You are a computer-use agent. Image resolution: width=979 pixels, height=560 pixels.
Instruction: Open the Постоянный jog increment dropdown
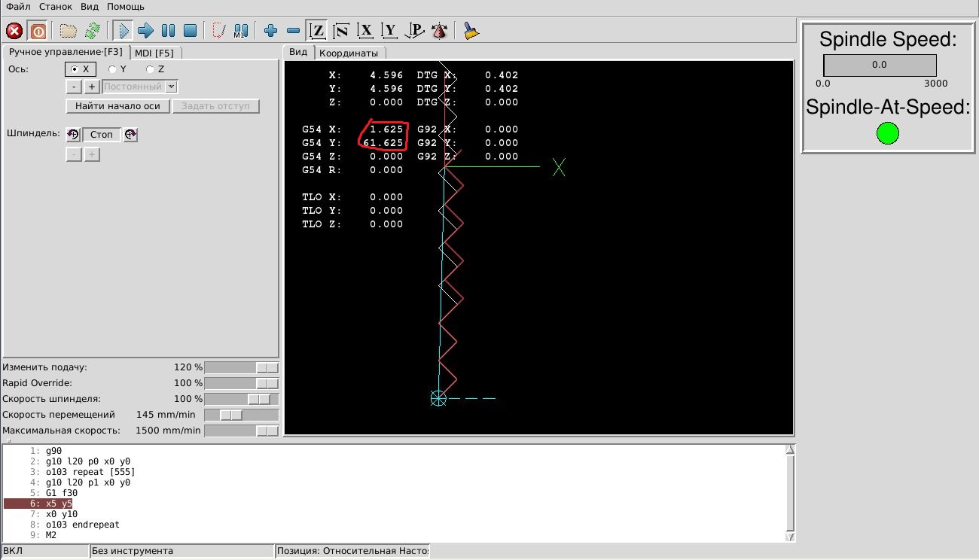pos(171,87)
